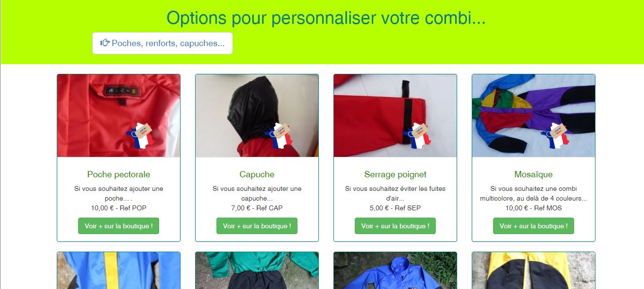Open the multicolor mosaic suit photo
644x289 pixels.
click(x=533, y=116)
